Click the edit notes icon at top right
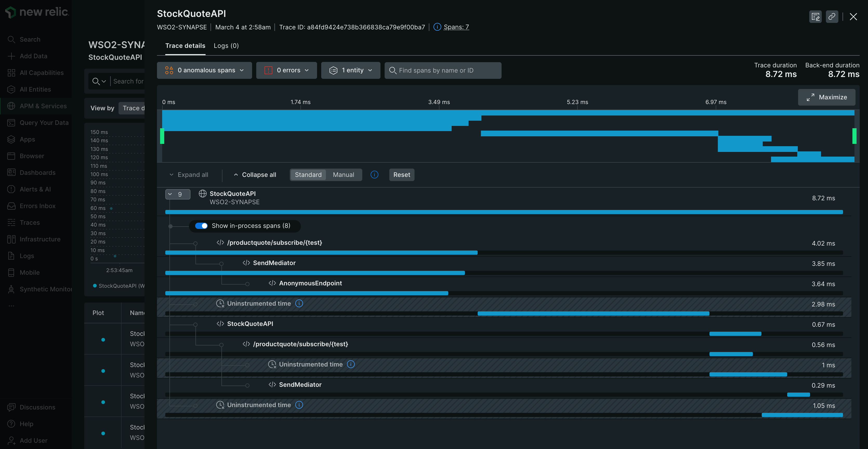Image resolution: width=868 pixels, height=449 pixels. tap(816, 17)
